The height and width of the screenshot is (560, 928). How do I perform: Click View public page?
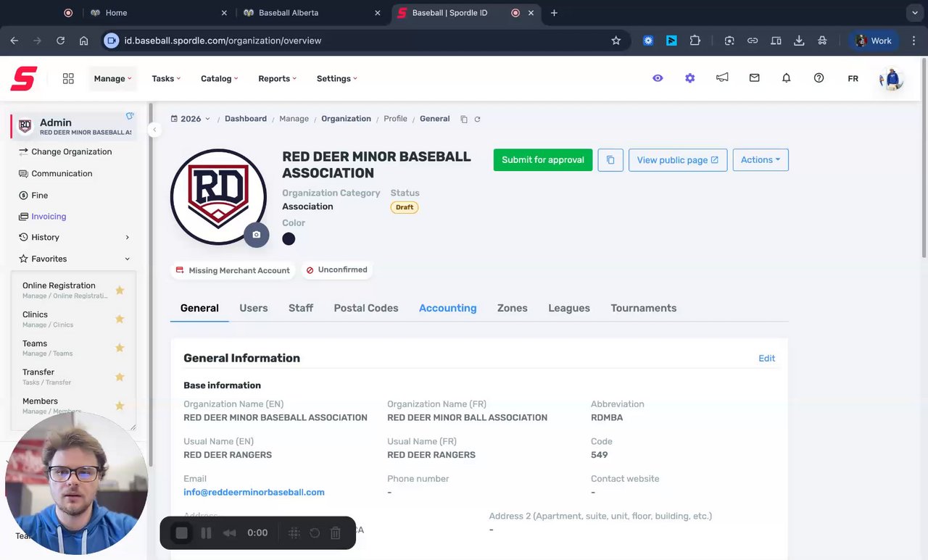(678, 160)
